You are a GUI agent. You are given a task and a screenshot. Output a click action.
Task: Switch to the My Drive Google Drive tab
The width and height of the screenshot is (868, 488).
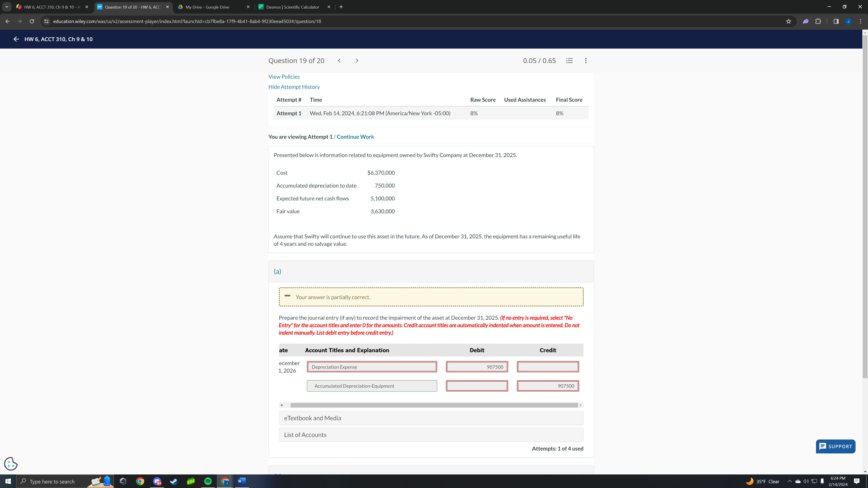pos(207,7)
